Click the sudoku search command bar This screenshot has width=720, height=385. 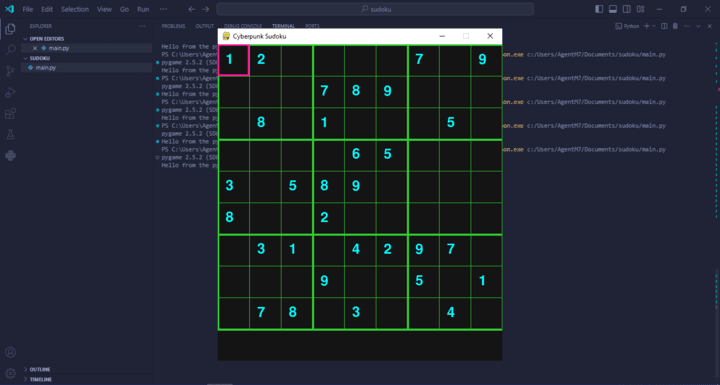tap(375, 9)
